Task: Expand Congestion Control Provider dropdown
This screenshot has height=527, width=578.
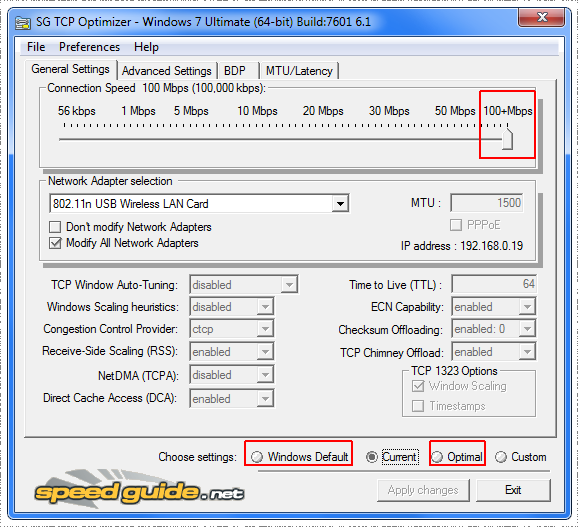Action: click(x=265, y=329)
